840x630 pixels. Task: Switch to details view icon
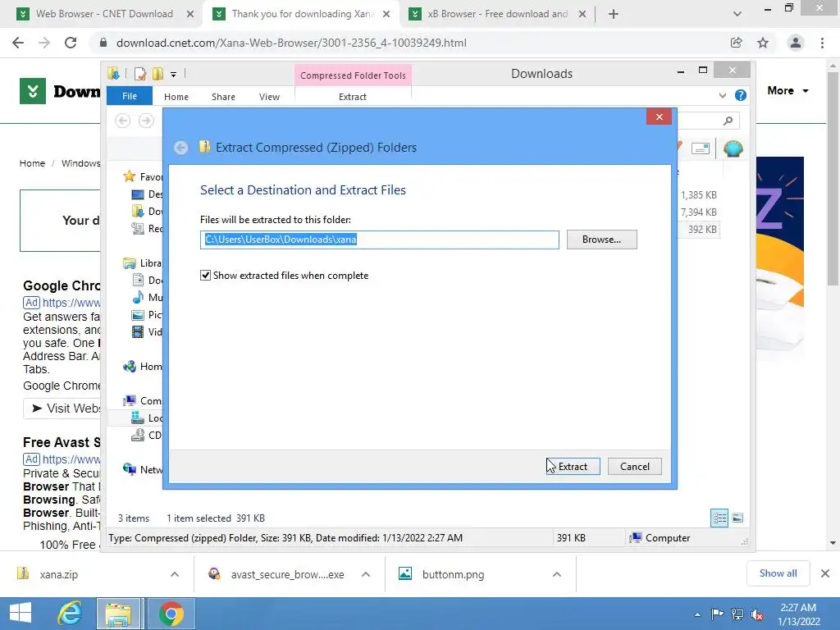[x=719, y=518]
